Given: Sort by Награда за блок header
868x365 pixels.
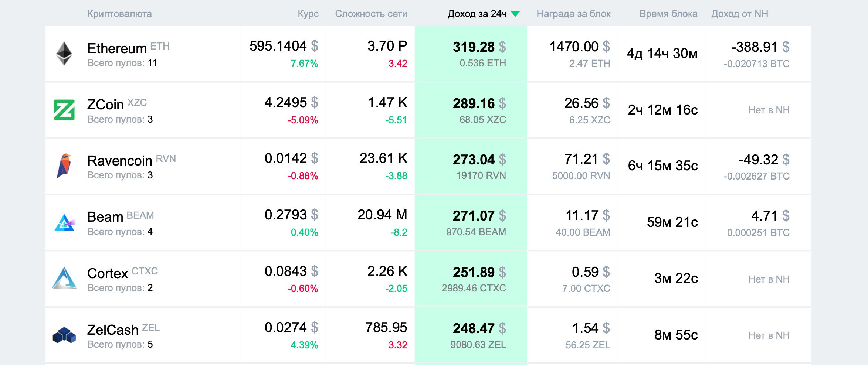Looking at the screenshot, I should point(573,14).
